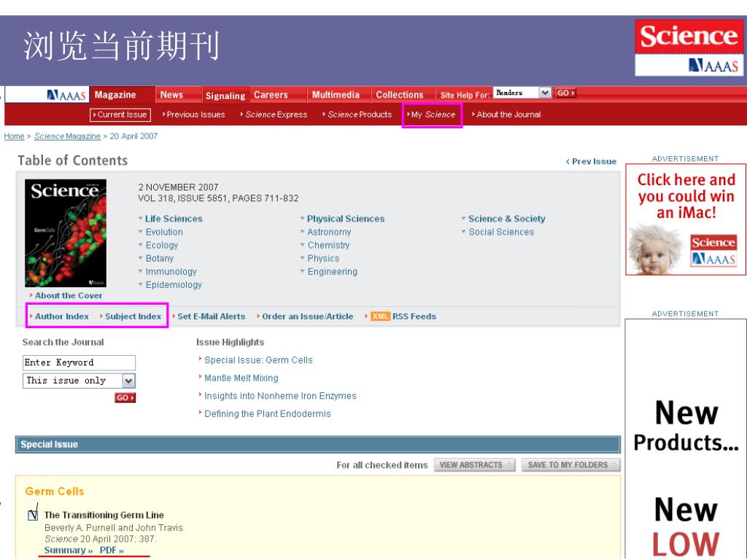Open My Science submenu item

[432, 114]
